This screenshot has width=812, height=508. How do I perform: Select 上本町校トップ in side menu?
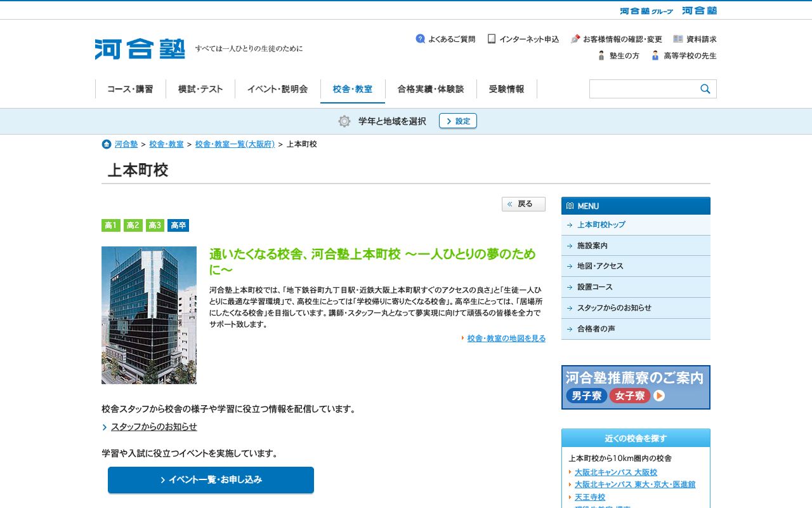click(x=636, y=225)
